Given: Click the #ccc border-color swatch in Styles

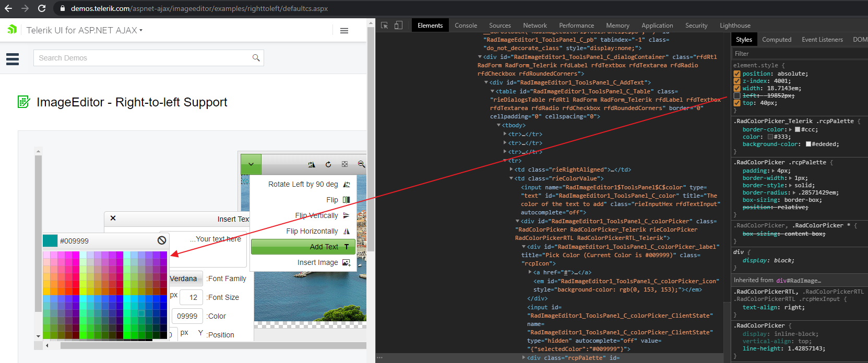Looking at the screenshot, I should 797,129.
